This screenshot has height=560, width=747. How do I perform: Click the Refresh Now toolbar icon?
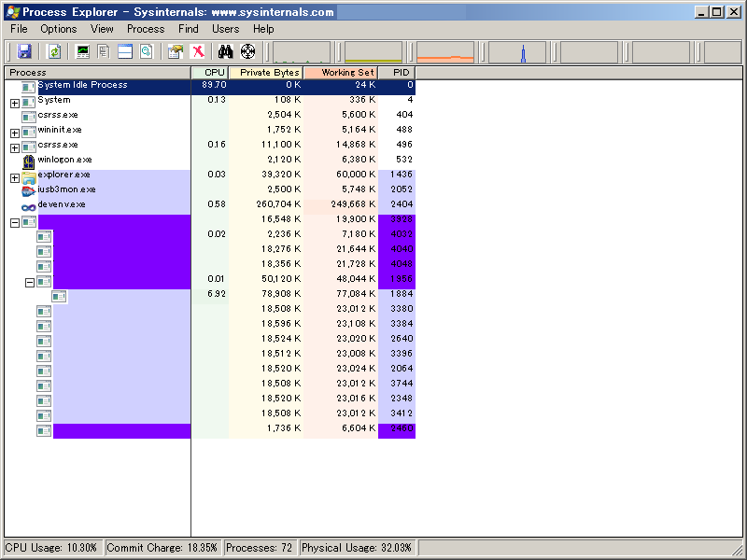(55, 51)
